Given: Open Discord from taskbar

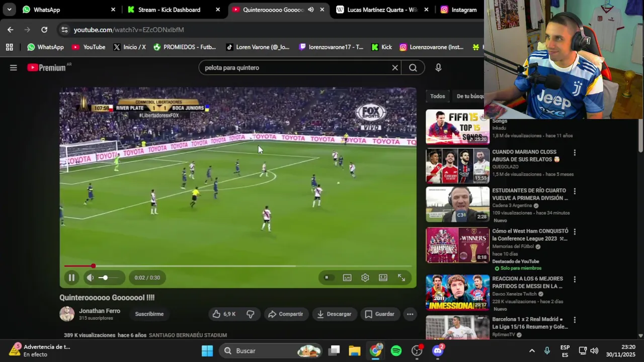Looking at the screenshot, I should coord(438,350).
